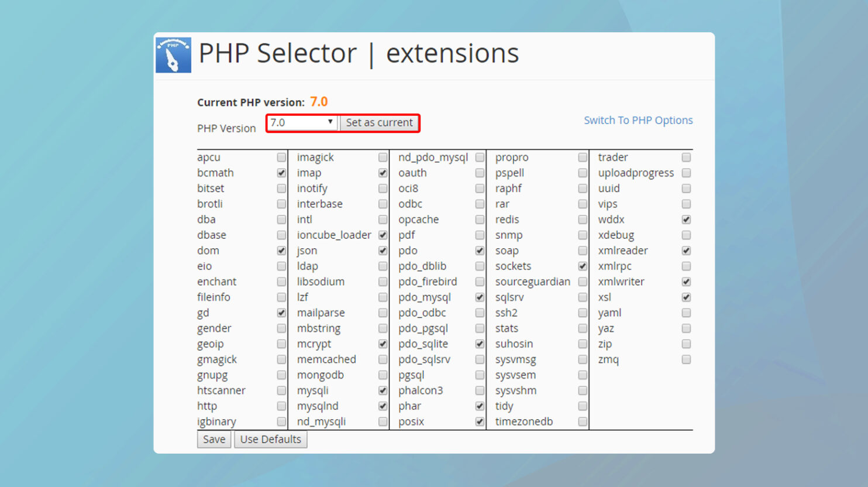This screenshot has height=487, width=868.
Task: Click the Save button
Action: tap(213, 439)
